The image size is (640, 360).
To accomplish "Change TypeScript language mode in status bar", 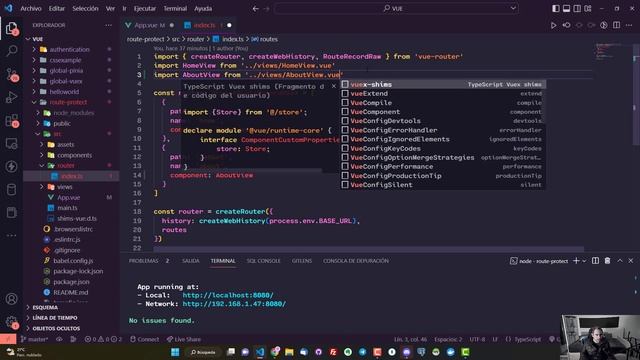I will click(x=527, y=339).
